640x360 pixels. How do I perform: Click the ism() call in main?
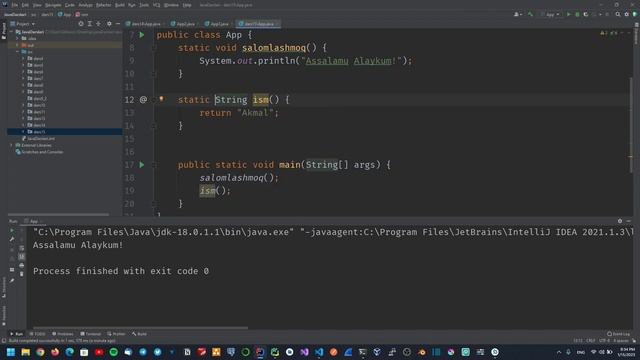[x=215, y=191]
